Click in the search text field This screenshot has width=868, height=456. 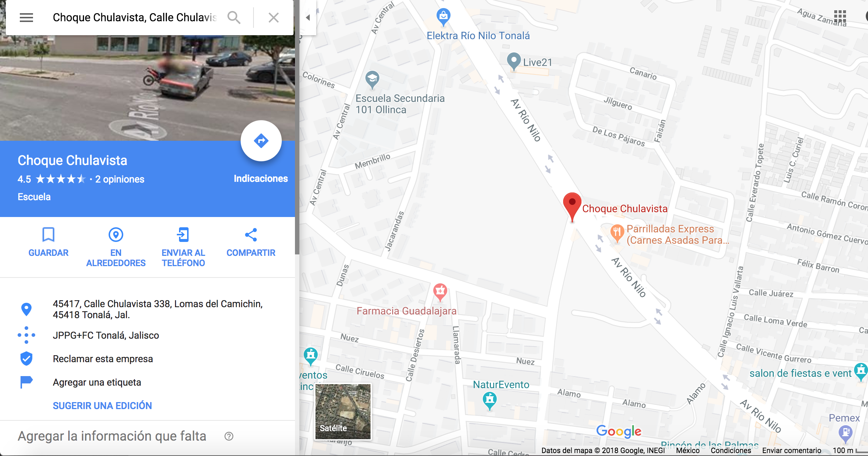[135, 18]
